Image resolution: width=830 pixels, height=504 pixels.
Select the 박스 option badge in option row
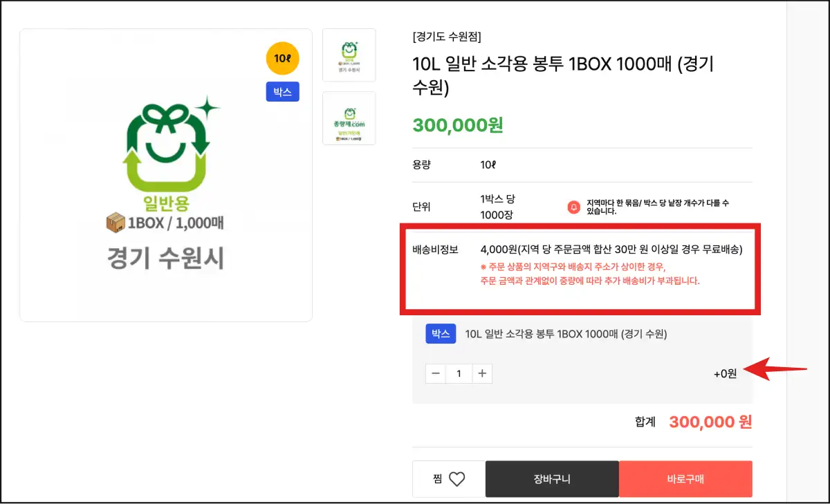coord(441,333)
